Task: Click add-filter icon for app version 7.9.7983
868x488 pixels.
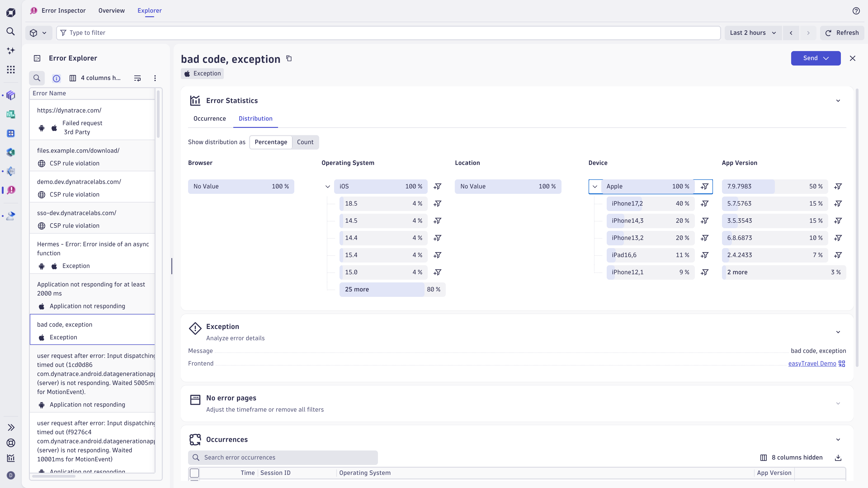Action: (838, 186)
